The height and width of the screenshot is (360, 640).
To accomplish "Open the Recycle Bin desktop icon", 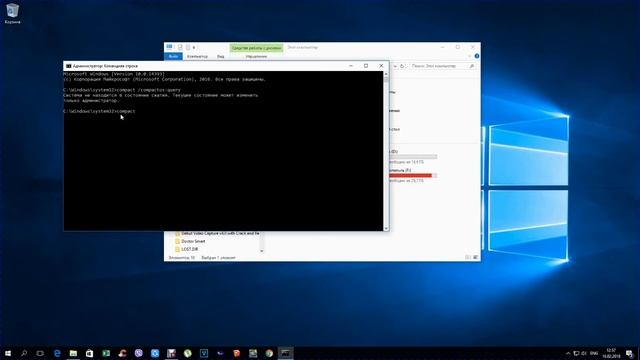I will coord(12,13).
